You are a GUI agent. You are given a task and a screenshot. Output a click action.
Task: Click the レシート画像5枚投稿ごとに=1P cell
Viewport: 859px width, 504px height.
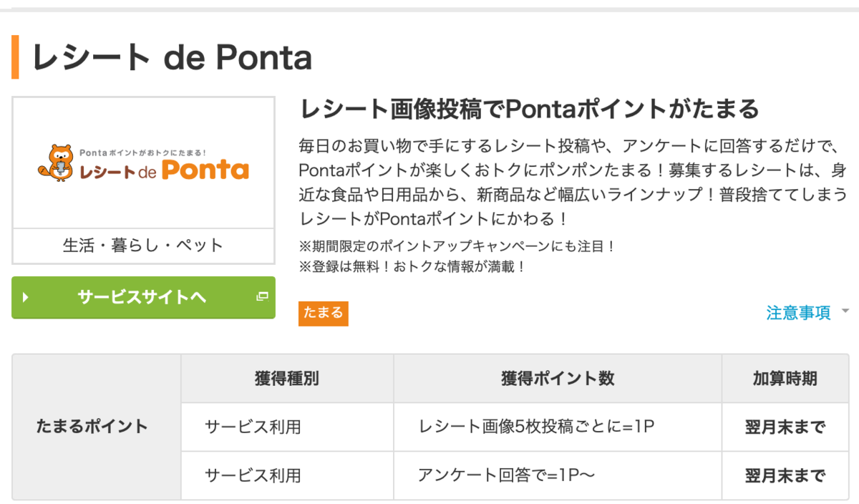[558, 427]
